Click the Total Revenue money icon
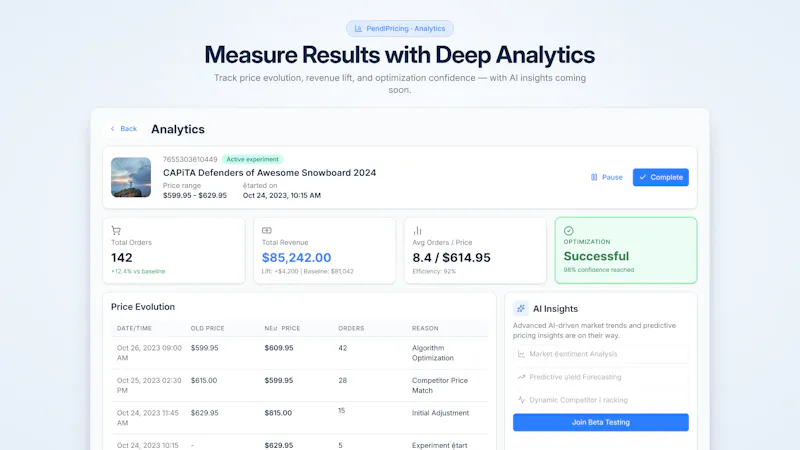Screen dimensions: 800x450 267,231
